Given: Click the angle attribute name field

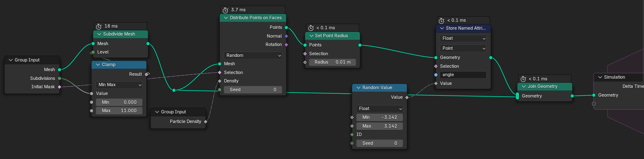Looking at the screenshot, I should (463, 75).
